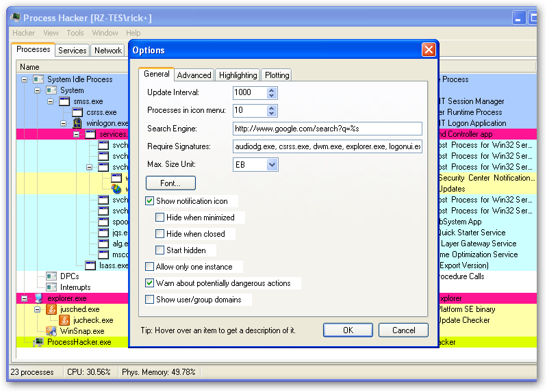This screenshot has width=547, height=392.
Task: Click the winlogon.exe keys icon
Action: click(77, 123)
